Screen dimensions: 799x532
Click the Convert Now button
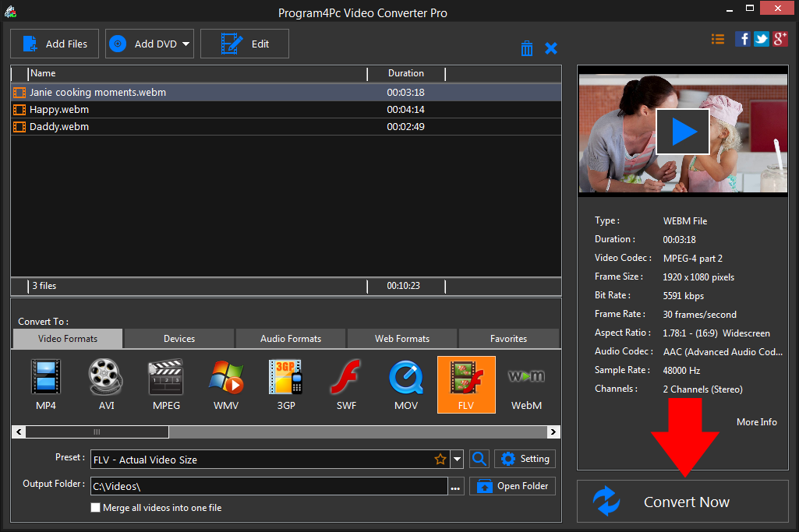click(x=683, y=501)
